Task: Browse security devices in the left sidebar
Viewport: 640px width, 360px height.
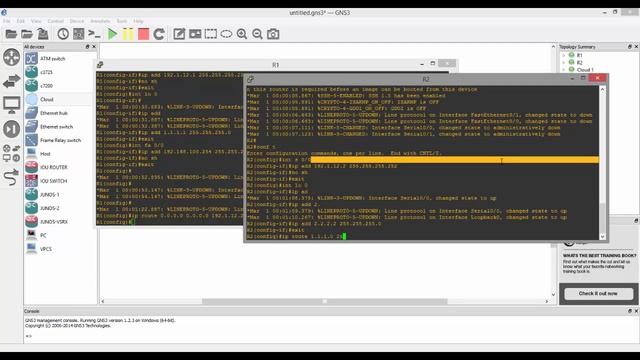Action: pyautogui.click(x=11, y=129)
